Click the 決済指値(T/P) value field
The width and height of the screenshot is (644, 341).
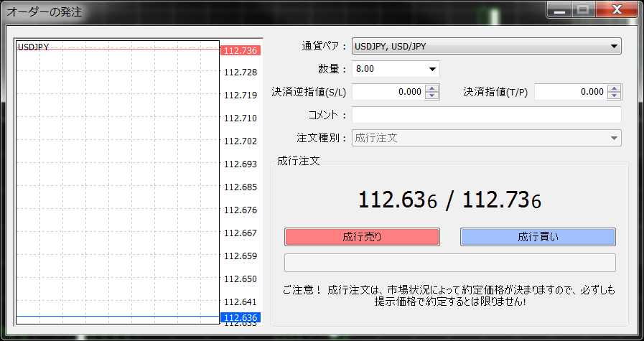570,92
